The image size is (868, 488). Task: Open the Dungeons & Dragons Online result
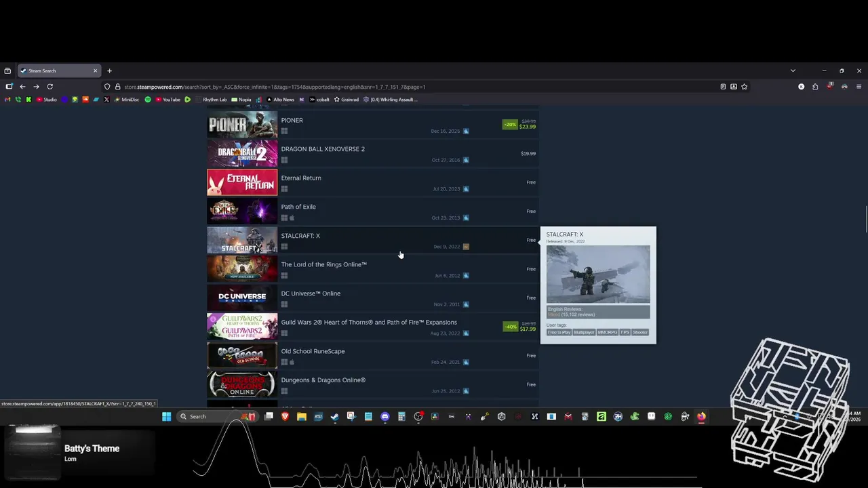372,384
